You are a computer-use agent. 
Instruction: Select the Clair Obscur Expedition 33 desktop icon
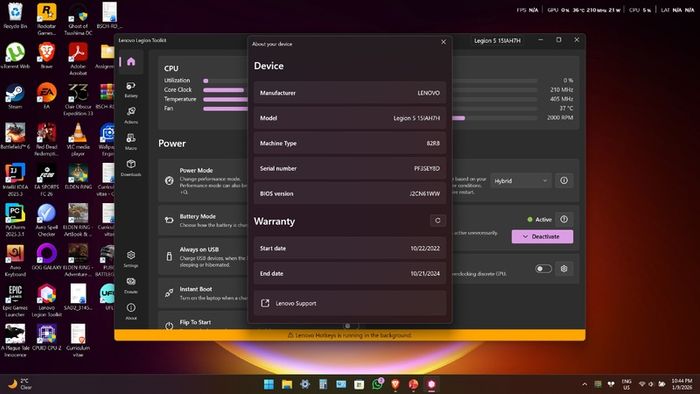tap(78, 99)
